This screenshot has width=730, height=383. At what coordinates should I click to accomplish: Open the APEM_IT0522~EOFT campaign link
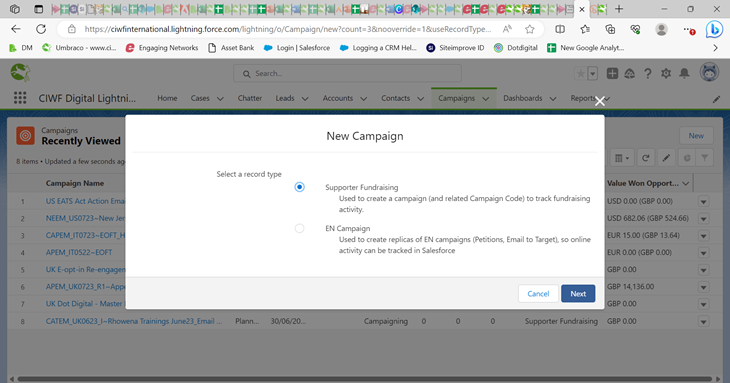point(79,252)
